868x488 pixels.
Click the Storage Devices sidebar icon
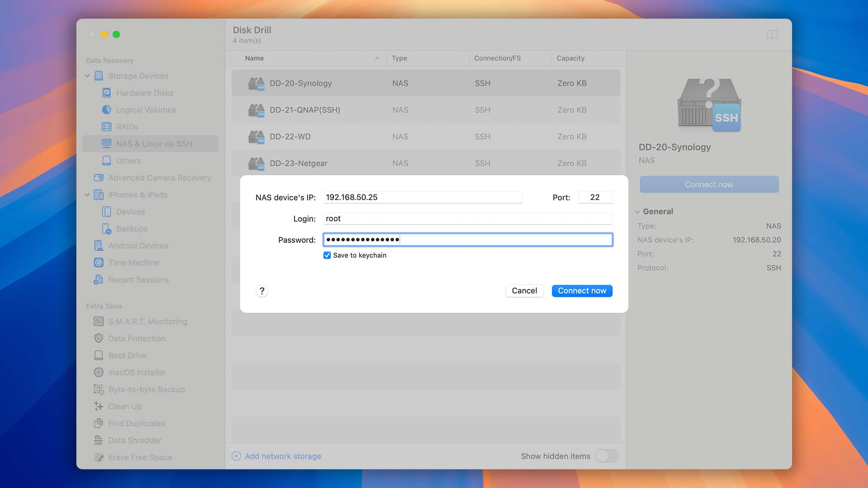pyautogui.click(x=99, y=76)
